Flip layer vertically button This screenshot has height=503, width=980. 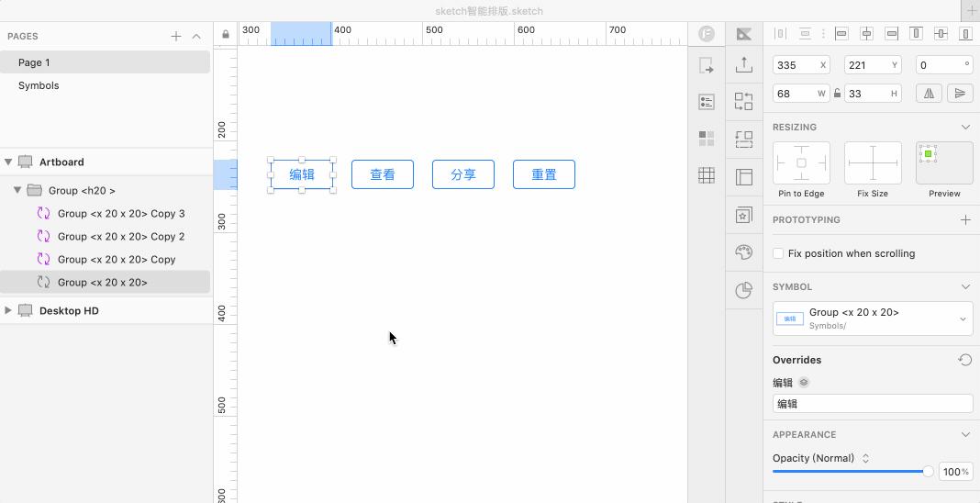(960, 94)
